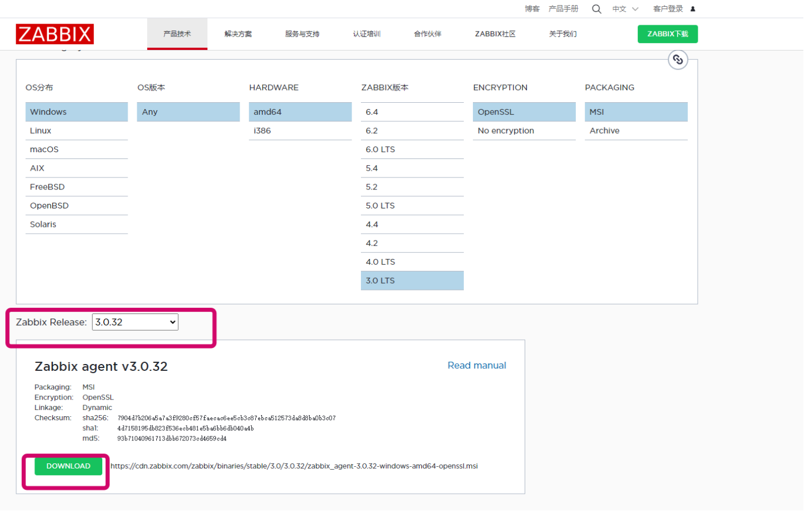
Task: Select macOS in the OS分布 column
Action: click(44, 149)
